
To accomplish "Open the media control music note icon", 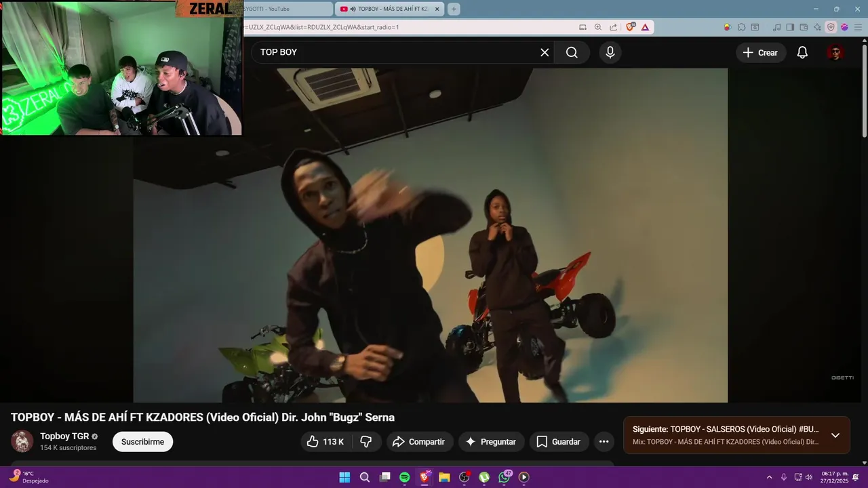I will pos(776,27).
